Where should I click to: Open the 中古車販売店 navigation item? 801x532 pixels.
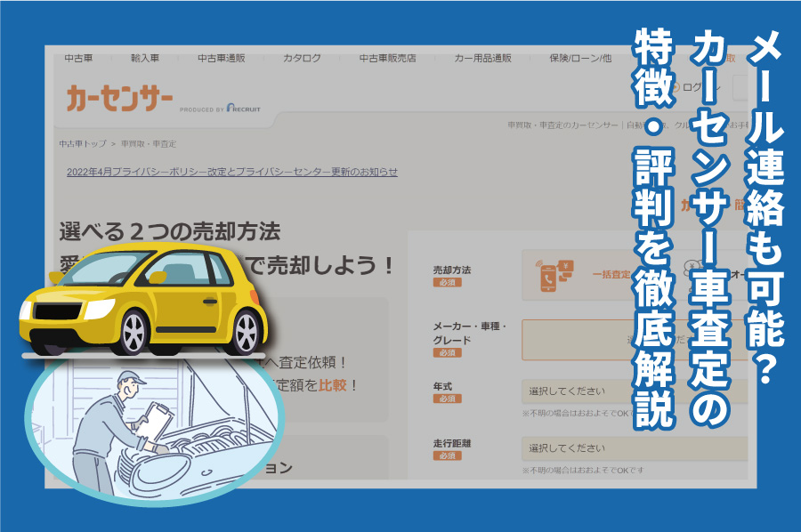(x=387, y=59)
